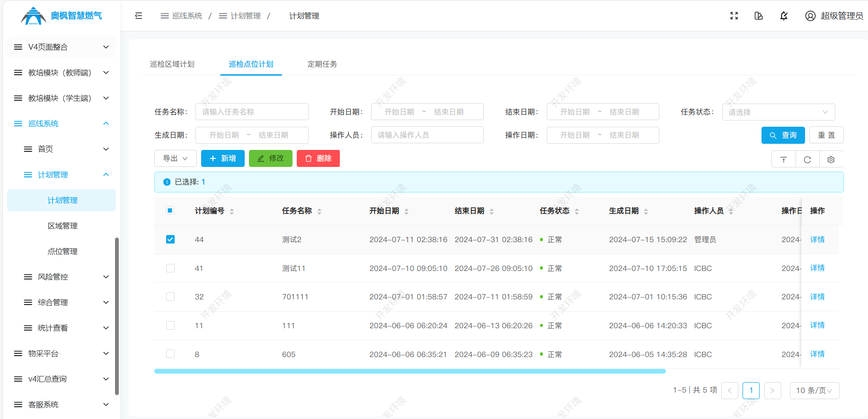Go to next page arrow
The height and width of the screenshot is (419, 868).
point(772,391)
